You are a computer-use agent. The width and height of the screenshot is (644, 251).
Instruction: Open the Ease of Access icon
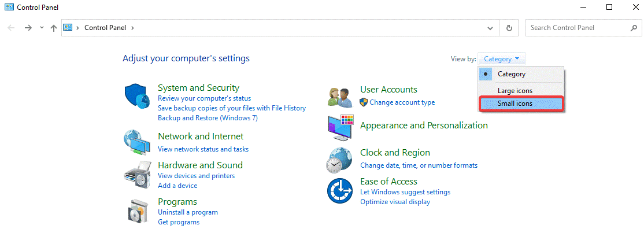click(340, 191)
